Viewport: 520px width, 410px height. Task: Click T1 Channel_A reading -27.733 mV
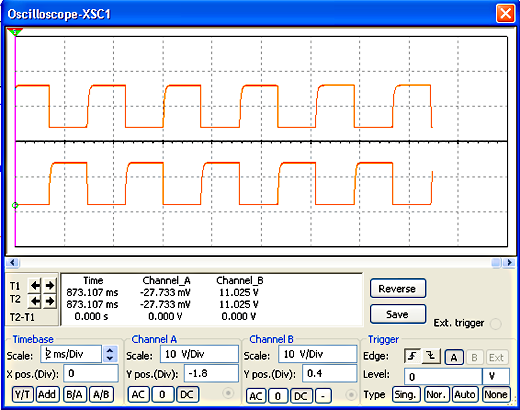165,293
